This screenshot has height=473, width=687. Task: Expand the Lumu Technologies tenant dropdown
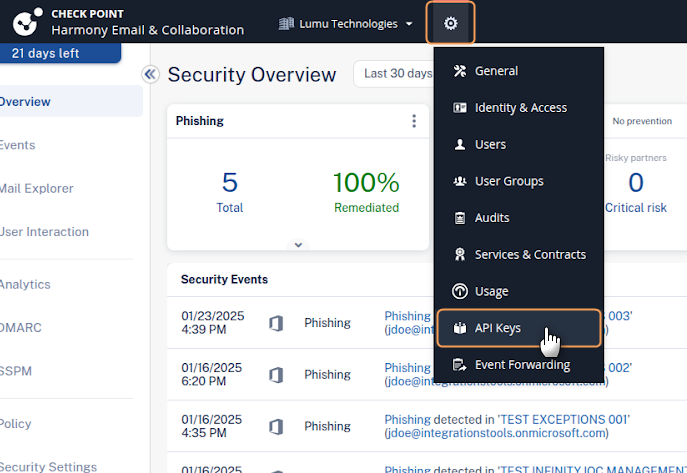coord(346,23)
